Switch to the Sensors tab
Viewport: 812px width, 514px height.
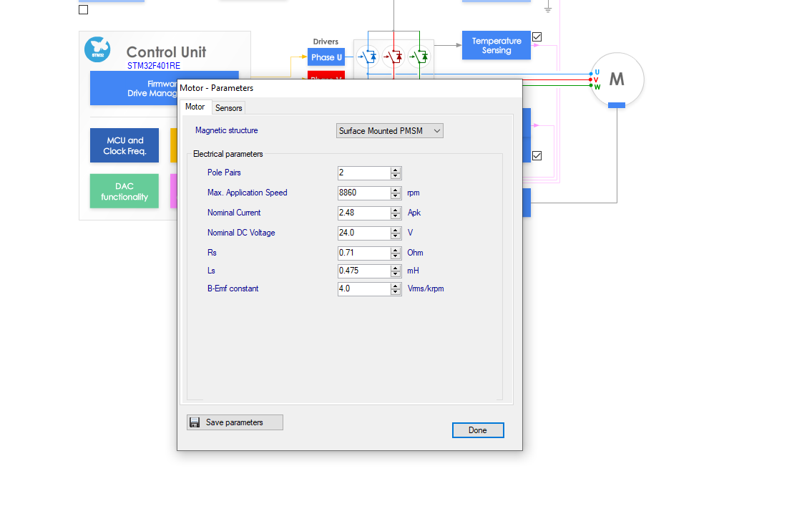pos(229,108)
